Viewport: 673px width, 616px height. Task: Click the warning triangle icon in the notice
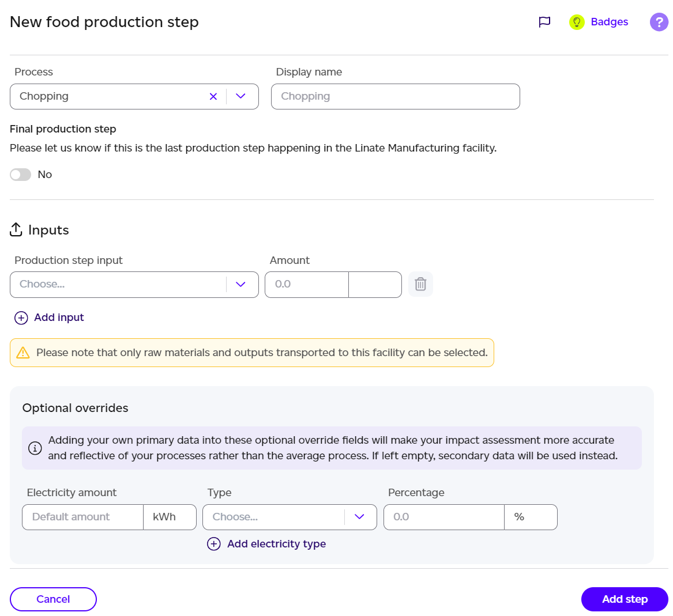[x=22, y=353]
